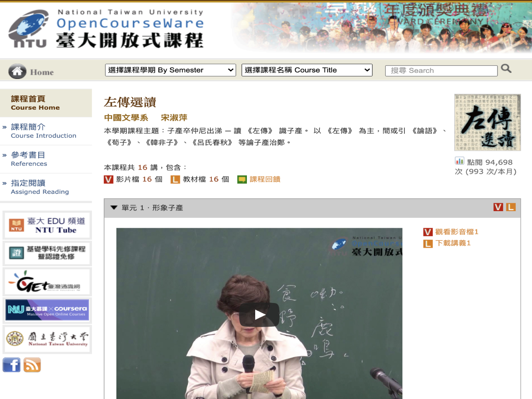Open the 臺大 EDU 頻道 NTU Tube banner
Viewport: 532px width, 399px height.
[47, 225]
